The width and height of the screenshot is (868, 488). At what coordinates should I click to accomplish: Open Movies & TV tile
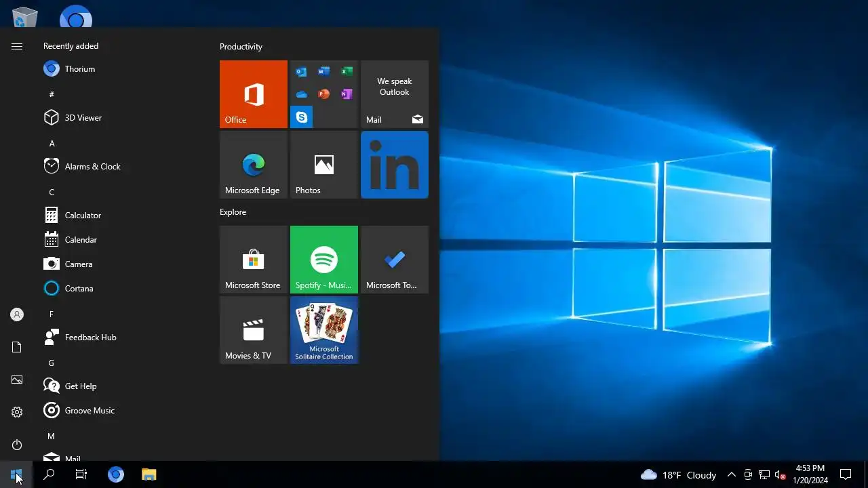click(x=254, y=330)
